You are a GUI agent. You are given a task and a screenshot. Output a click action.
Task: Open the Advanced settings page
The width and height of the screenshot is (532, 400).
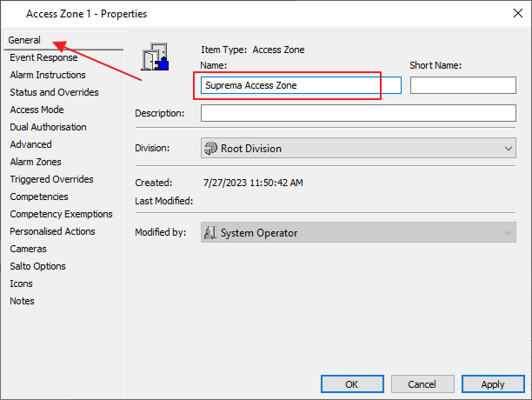[x=30, y=144]
